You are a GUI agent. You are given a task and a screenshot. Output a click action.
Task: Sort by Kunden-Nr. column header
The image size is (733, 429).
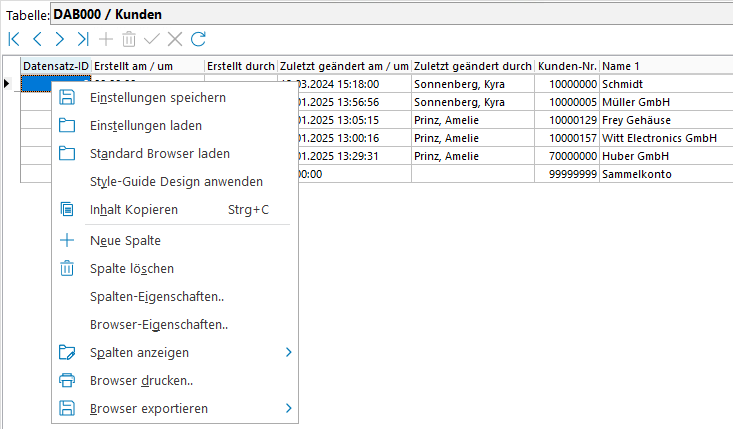[x=567, y=66]
